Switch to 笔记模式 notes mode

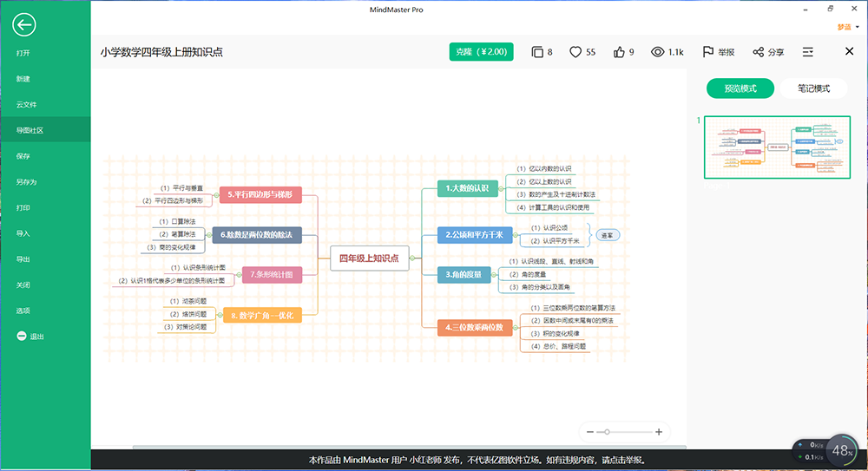click(813, 88)
